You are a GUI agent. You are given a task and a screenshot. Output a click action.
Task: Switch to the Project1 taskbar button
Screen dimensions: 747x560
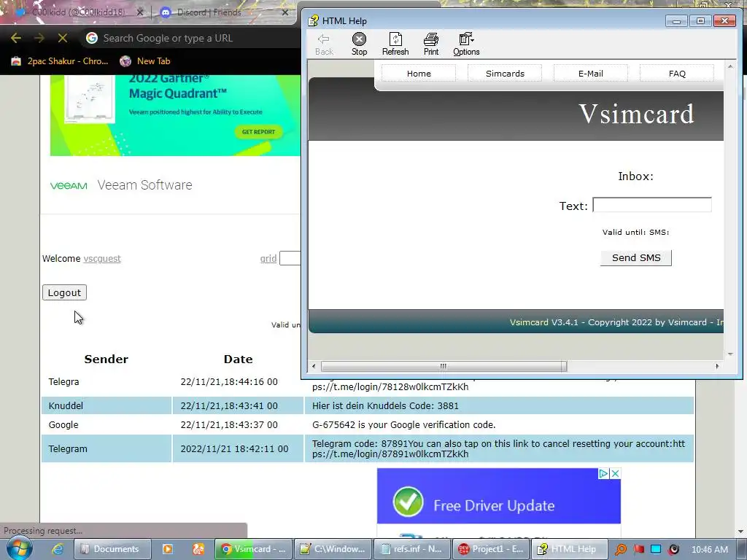(491, 549)
